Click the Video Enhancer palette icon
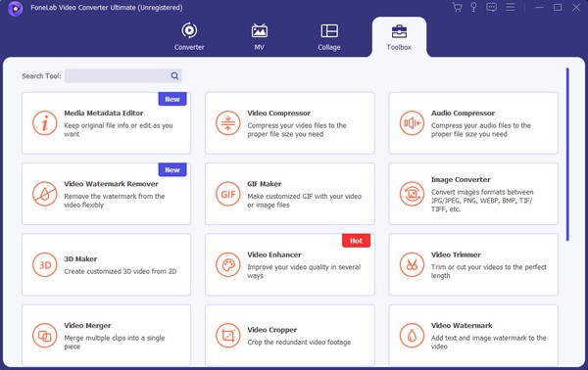 (x=228, y=264)
